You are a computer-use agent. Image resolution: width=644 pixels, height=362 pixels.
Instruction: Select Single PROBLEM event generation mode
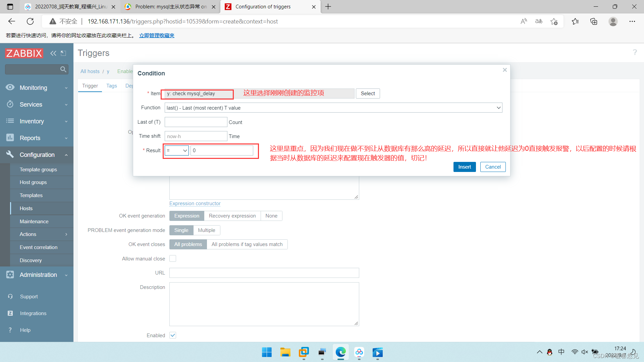(181, 230)
